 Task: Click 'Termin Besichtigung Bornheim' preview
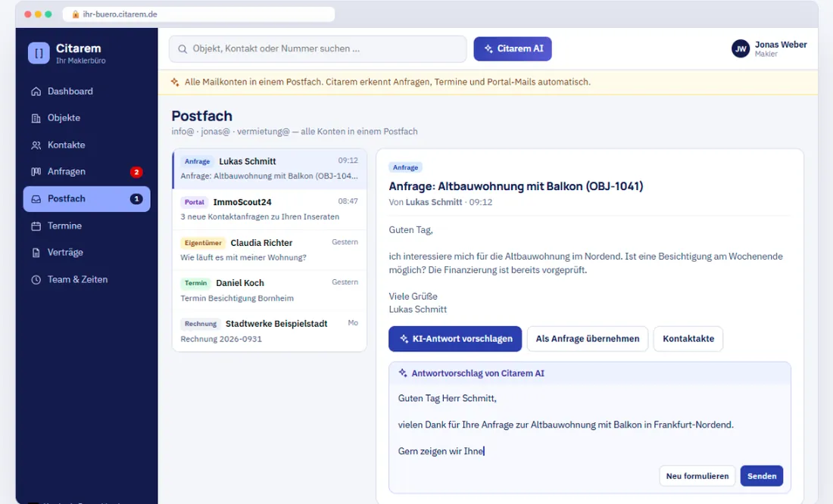tap(237, 298)
